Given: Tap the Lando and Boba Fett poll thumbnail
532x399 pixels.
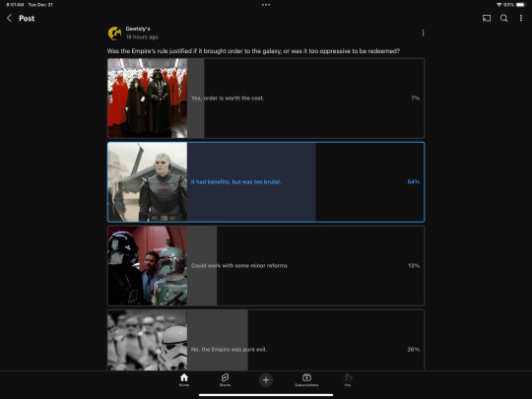Looking at the screenshot, I should tap(147, 266).
